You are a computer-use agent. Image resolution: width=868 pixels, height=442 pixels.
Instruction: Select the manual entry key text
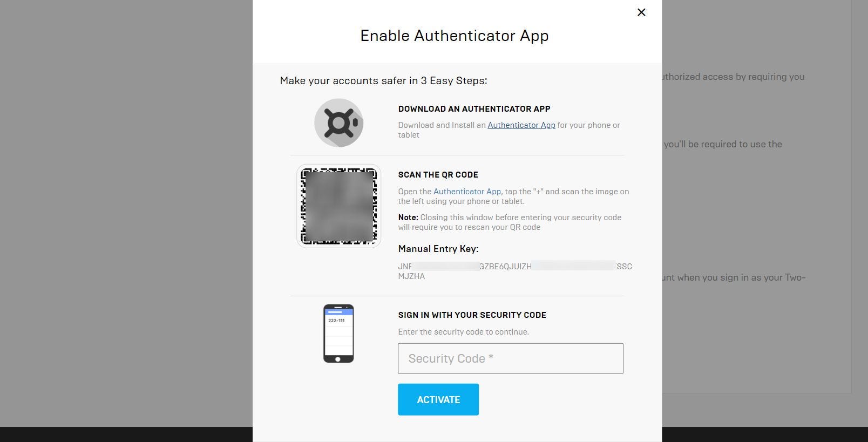pyautogui.click(x=515, y=271)
